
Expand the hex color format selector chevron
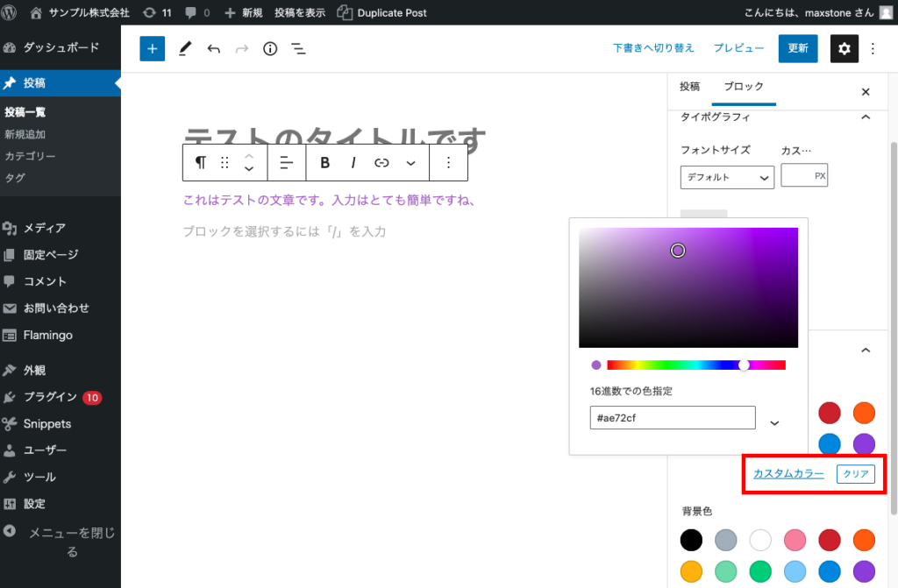click(774, 423)
